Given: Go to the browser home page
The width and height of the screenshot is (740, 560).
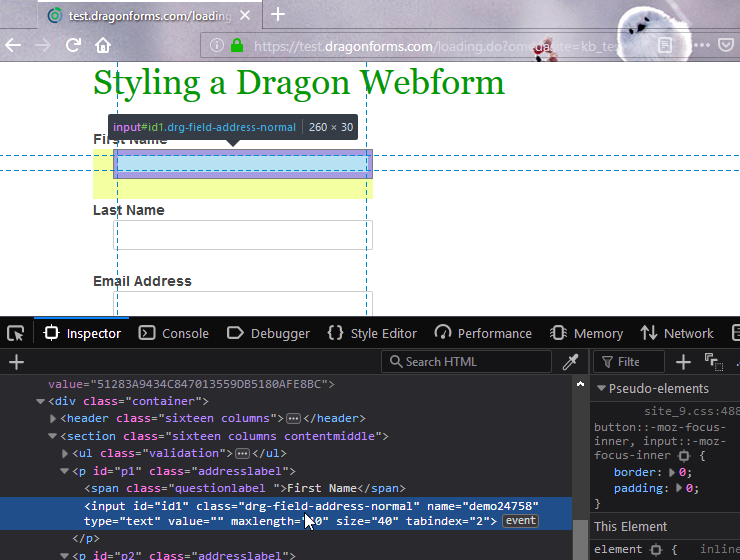Looking at the screenshot, I should [x=102, y=45].
